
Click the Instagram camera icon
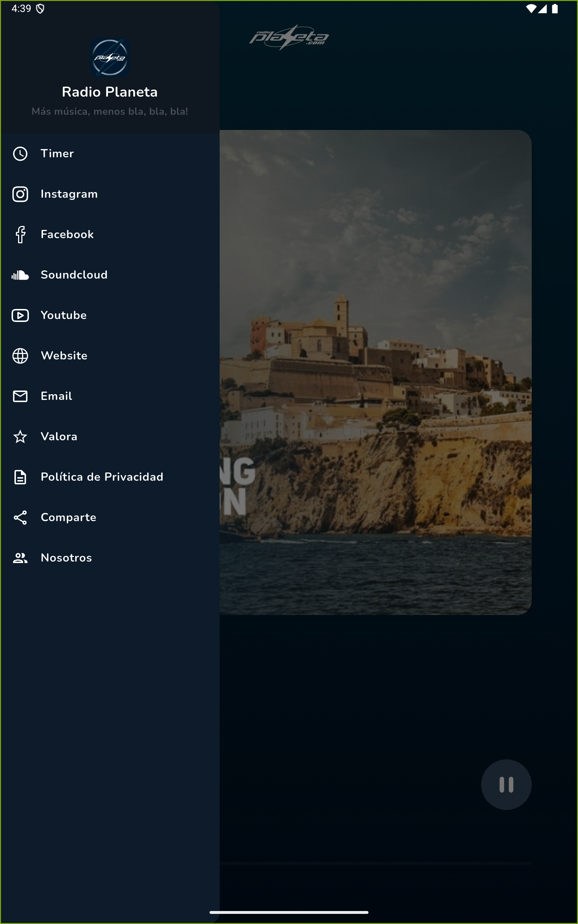pyautogui.click(x=20, y=194)
